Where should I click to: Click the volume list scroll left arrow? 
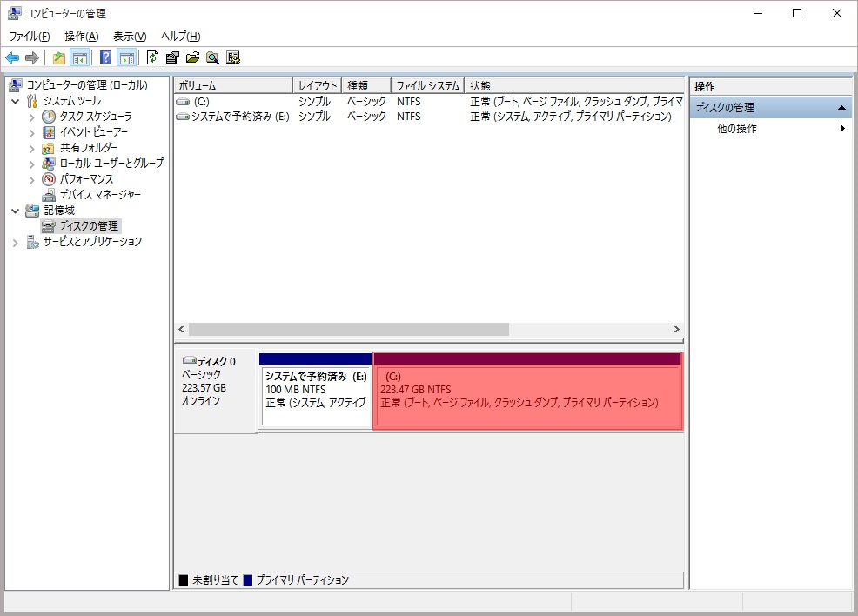tap(182, 330)
